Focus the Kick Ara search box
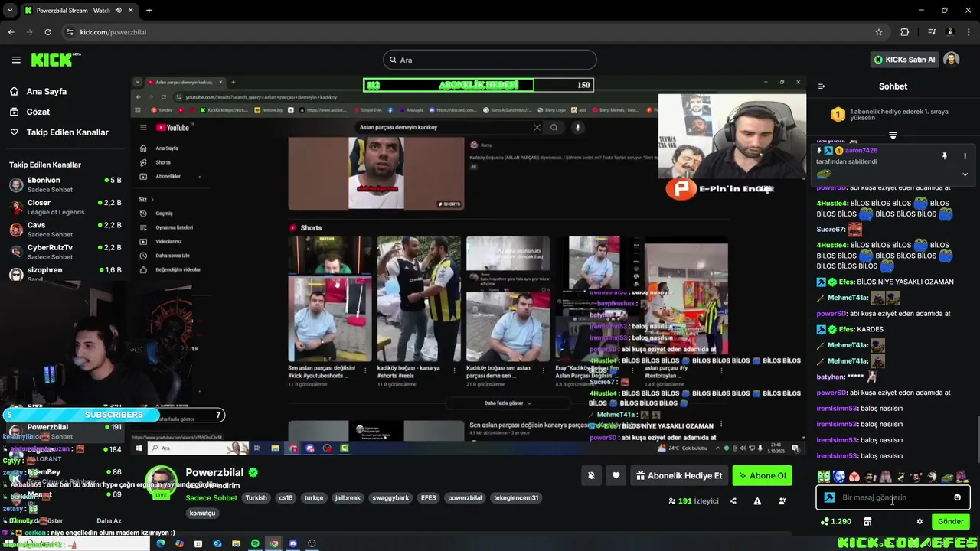 [490, 60]
